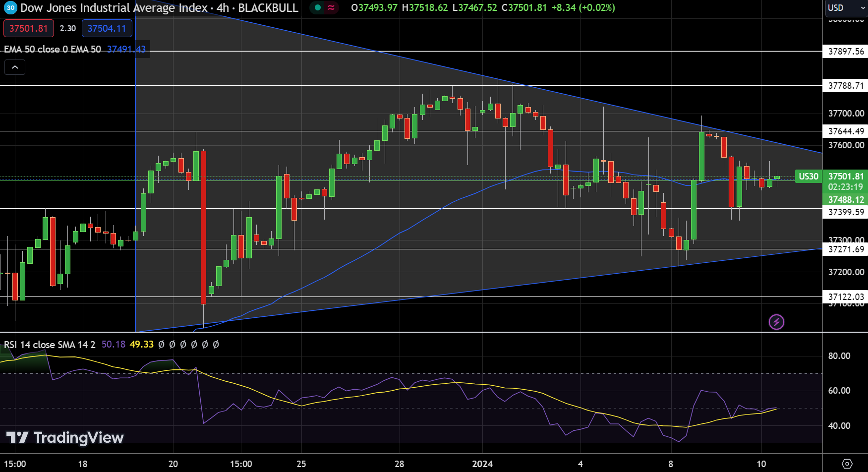
Task: Click the RSI 40.00 scale label
Action: pos(839,426)
